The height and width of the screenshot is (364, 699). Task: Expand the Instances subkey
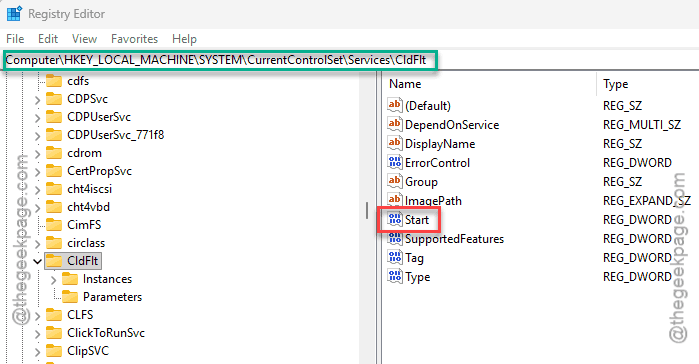click(53, 280)
